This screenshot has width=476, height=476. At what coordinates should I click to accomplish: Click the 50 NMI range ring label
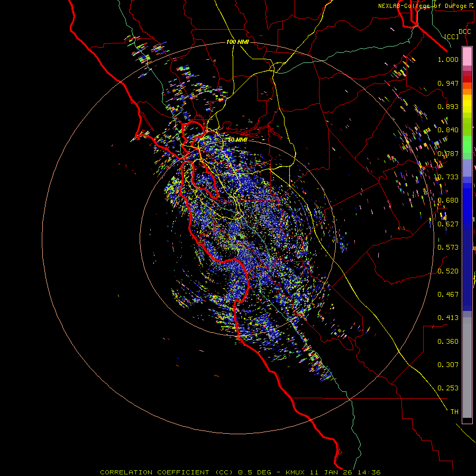tap(237, 140)
